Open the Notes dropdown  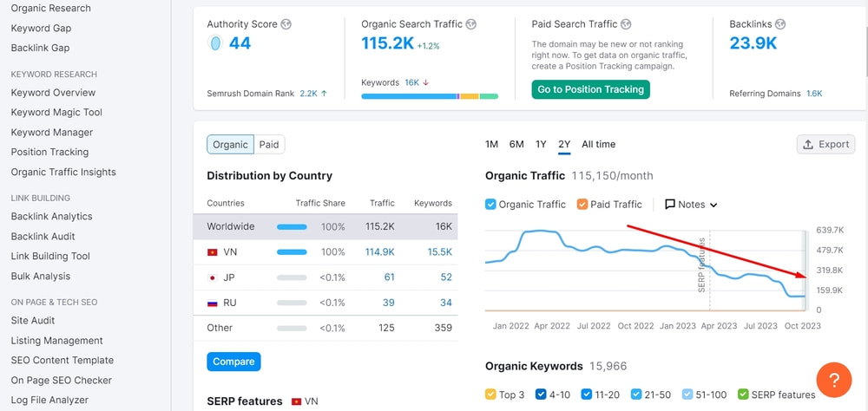691,205
